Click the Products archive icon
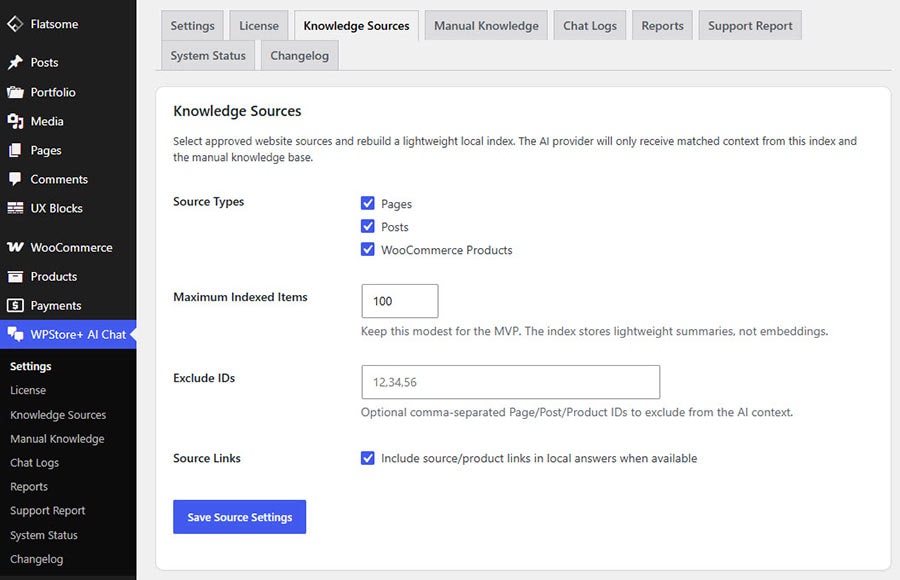Screen dimensions: 900x580 point(15,276)
